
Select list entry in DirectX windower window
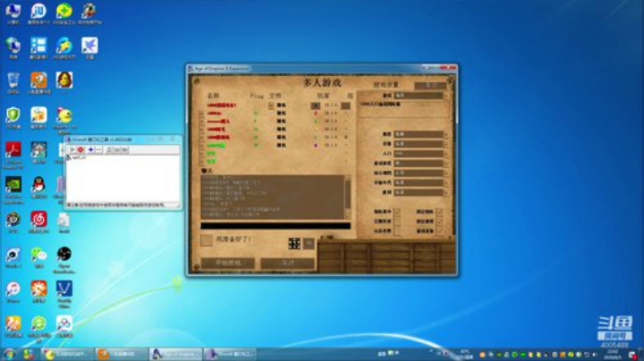click(77, 157)
